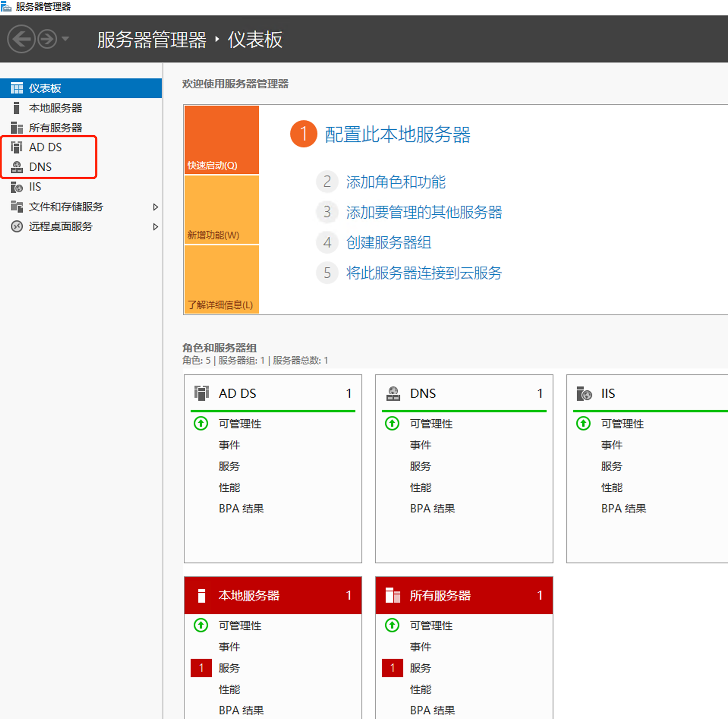
Task: Click the 所有服务器 sidebar icon
Action: click(17, 128)
